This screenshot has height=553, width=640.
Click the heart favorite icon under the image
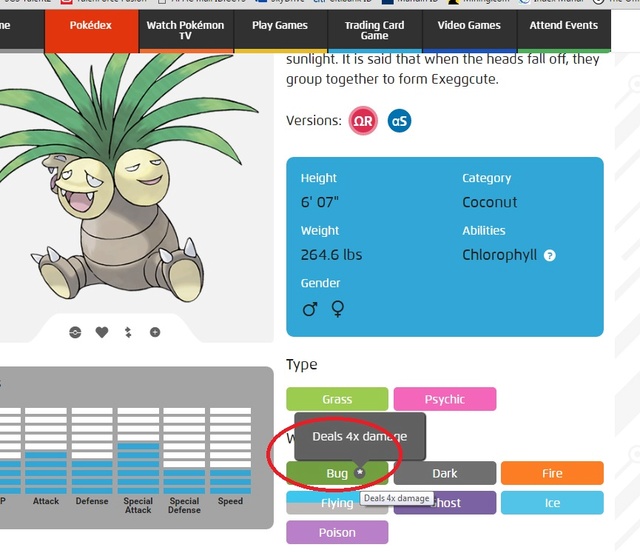pos(102,332)
